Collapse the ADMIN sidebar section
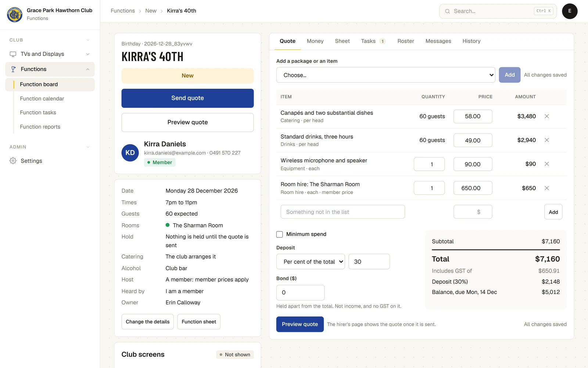The height and width of the screenshot is (368, 588). 88,147
